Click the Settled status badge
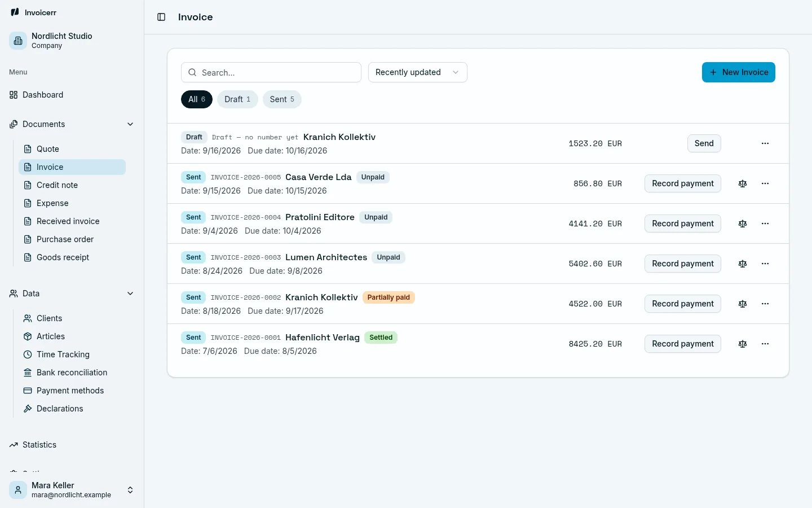812x508 pixels. pyautogui.click(x=381, y=338)
